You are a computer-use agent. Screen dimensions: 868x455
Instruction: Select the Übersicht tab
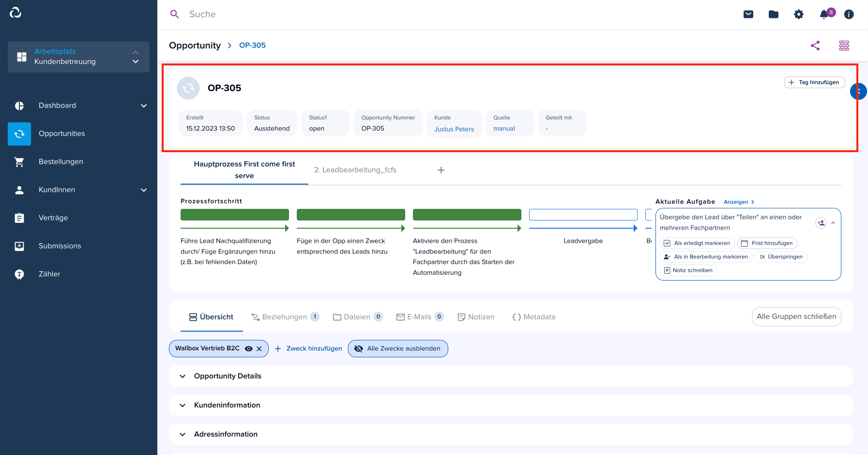(212, 317)
